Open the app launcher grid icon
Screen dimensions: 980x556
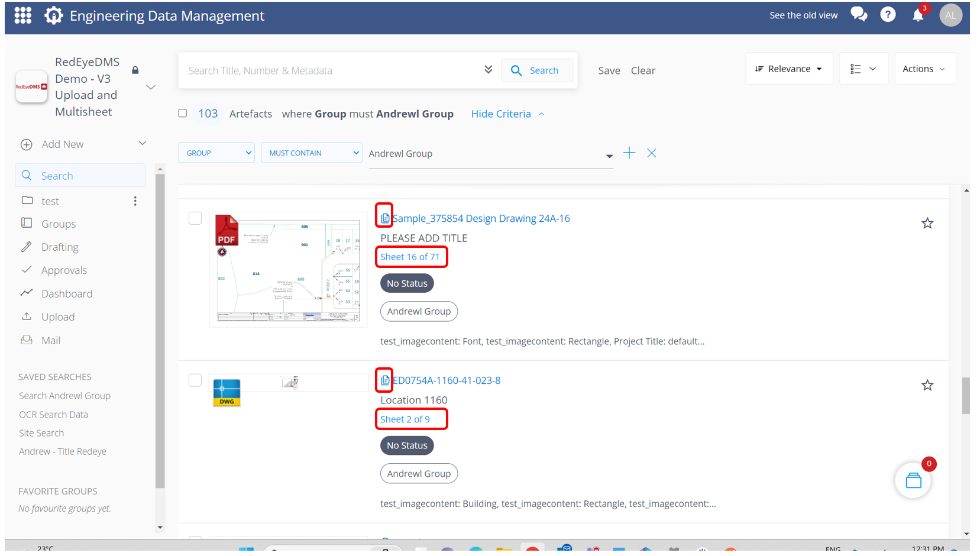point(22,15)
